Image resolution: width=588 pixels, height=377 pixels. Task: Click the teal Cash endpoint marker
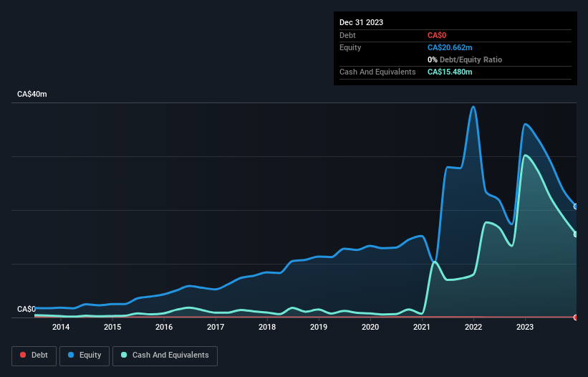576,234
